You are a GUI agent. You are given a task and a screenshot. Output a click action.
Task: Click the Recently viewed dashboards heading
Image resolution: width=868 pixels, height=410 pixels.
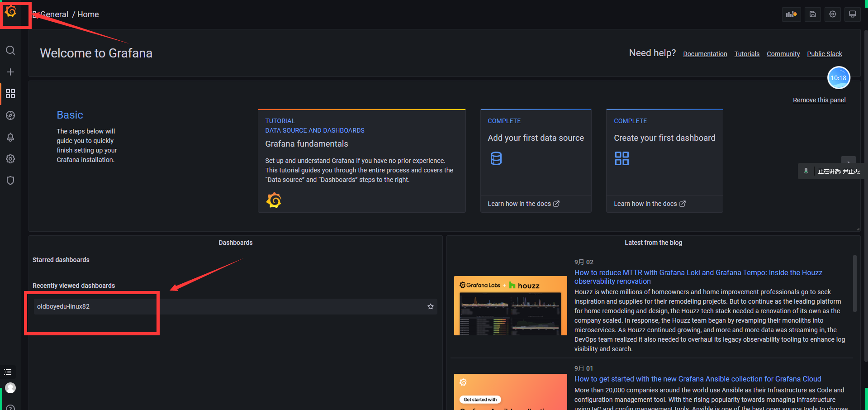click(x=74, y=286)
